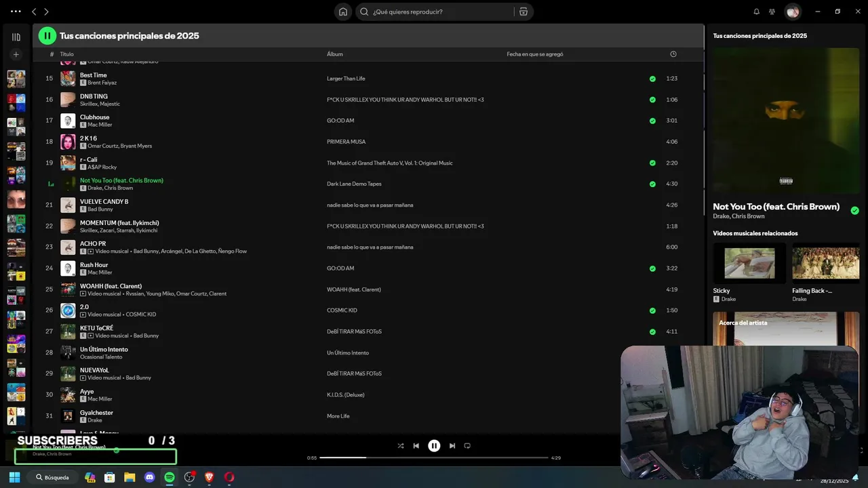
Task: Open the now playing album artwork
Action: coord(786,120)
